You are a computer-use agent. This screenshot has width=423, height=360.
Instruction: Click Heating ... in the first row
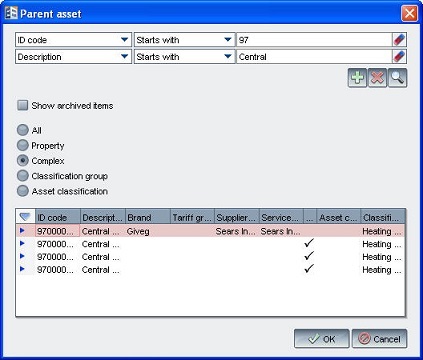point(382,231)
